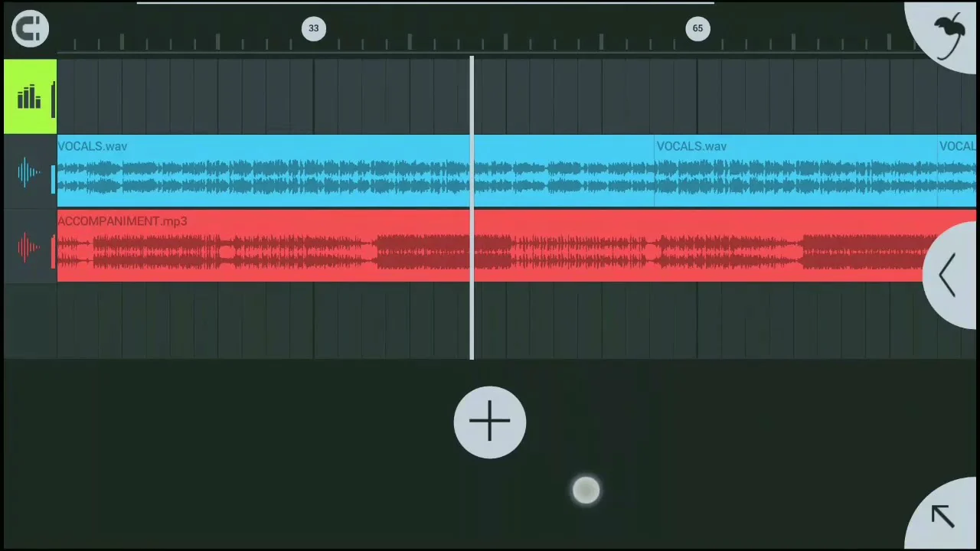Tap the diagonal arrow icon in the corner

(x=943, y=517)
